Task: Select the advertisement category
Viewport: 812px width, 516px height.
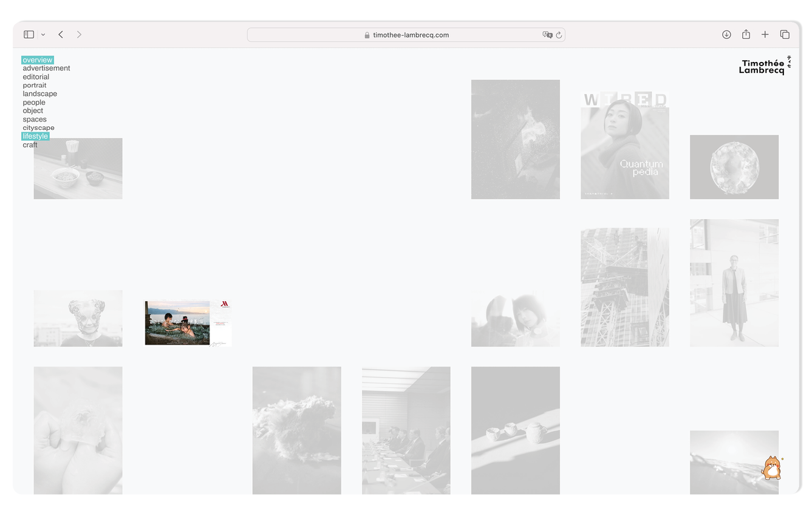Action: tap(46, 68)
